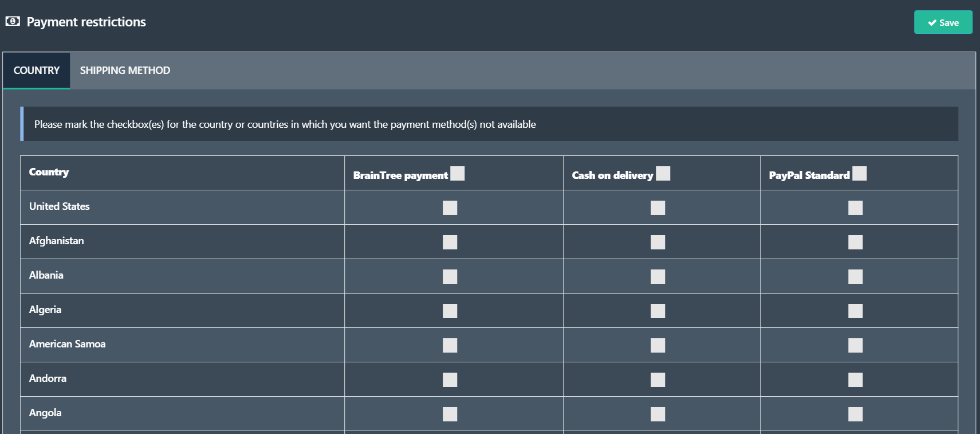Image resolution: width=980 pixels, height=434 pixels.
Task: Check the Cash on delivery header checkbox
Action: 663,173
